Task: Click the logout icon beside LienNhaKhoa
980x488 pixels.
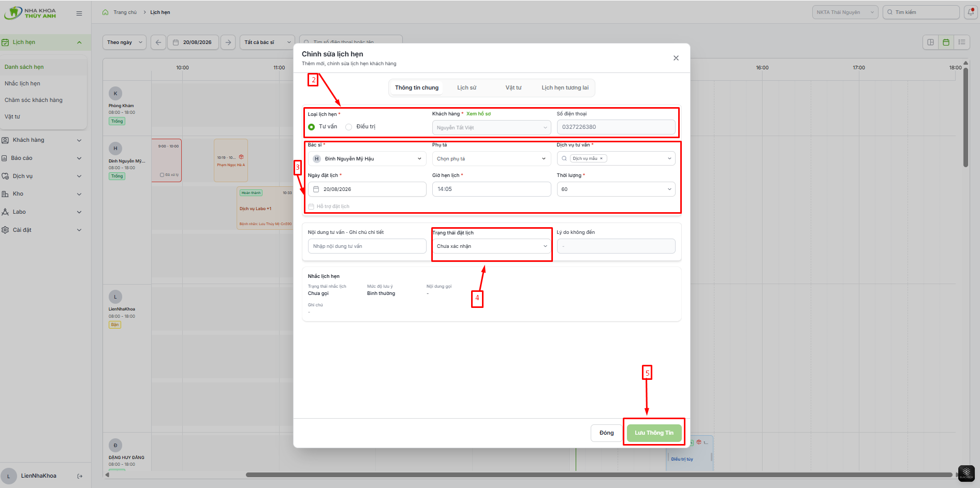Action: point(80,476)
